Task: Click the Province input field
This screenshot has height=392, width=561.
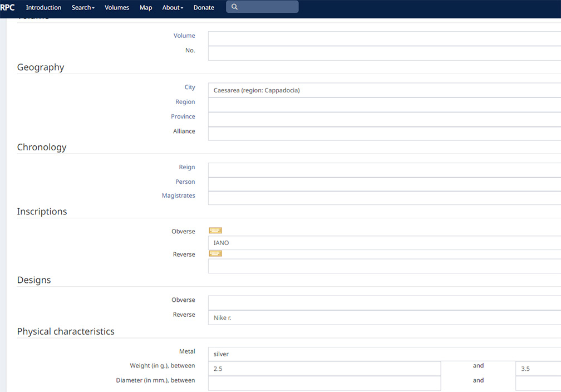Action: (x=385, y=120)
